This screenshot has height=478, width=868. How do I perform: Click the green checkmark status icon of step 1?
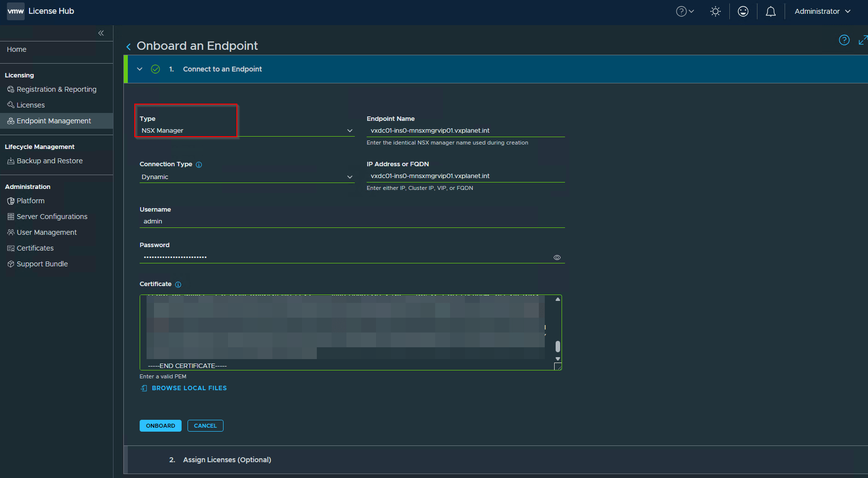[155, 69]
